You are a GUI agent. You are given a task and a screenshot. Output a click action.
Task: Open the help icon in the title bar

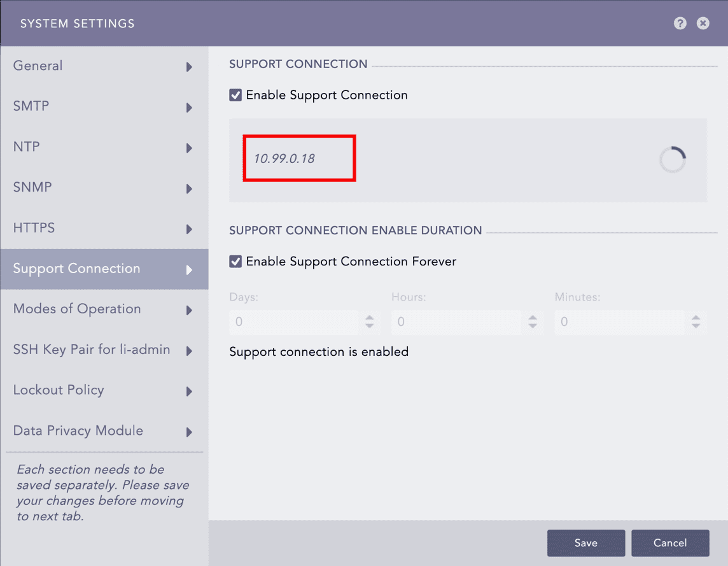click(680, 23)
